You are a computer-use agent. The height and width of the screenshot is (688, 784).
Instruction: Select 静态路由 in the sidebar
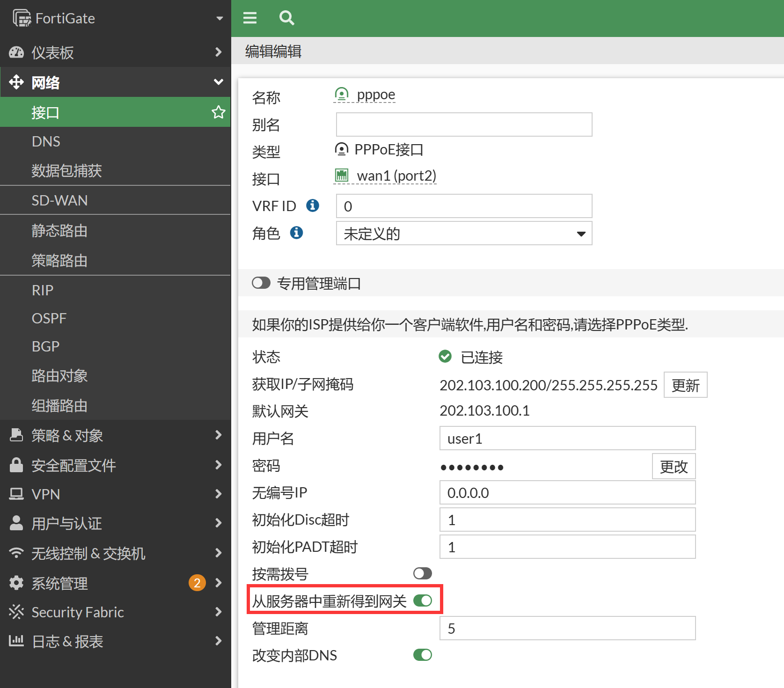(x=60, y=231)
